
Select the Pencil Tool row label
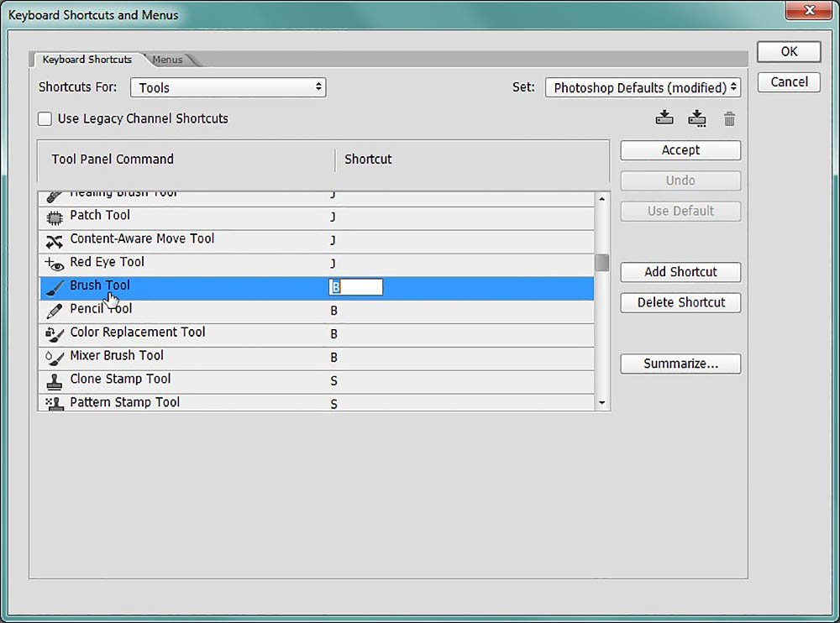(101, 308)
